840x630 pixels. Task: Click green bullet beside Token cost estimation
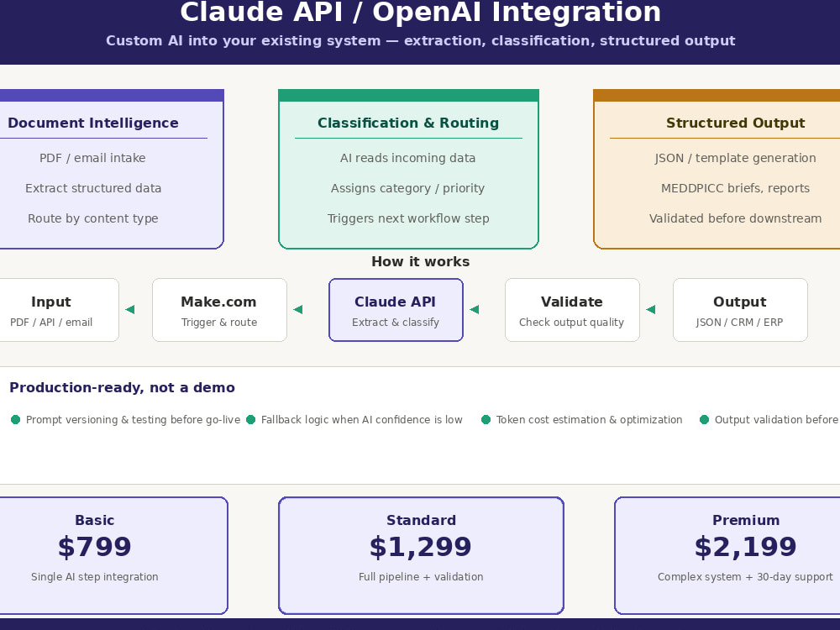[486, 419]
